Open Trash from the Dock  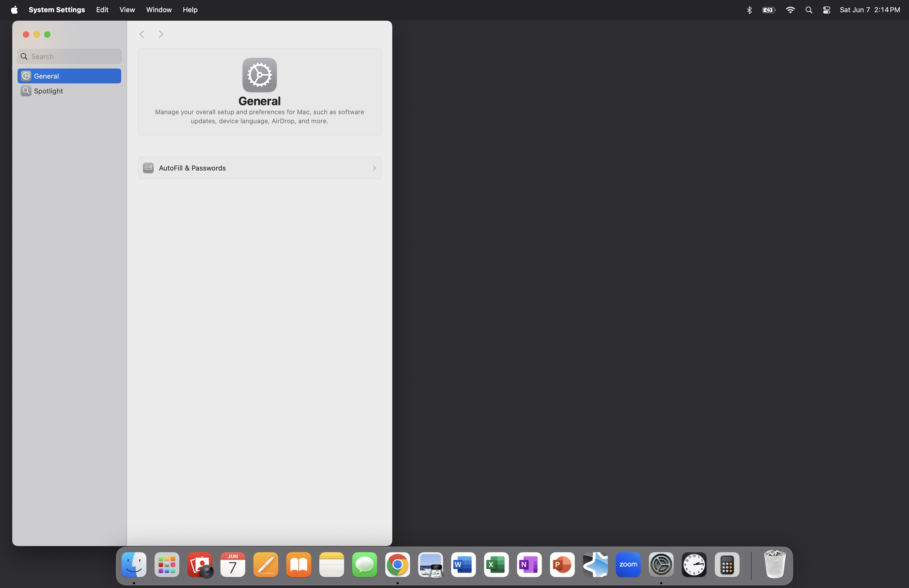775,564
